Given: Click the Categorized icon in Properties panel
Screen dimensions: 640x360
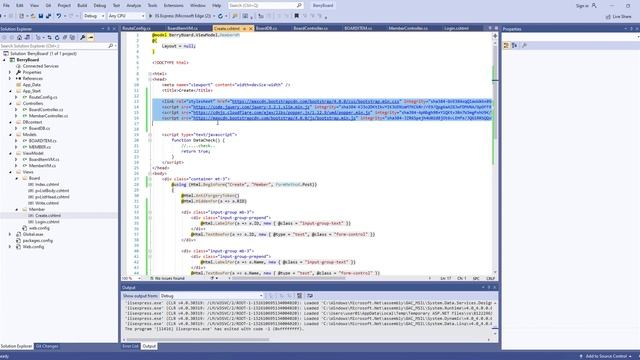Looking at the screenshot, I should [507, 45].
